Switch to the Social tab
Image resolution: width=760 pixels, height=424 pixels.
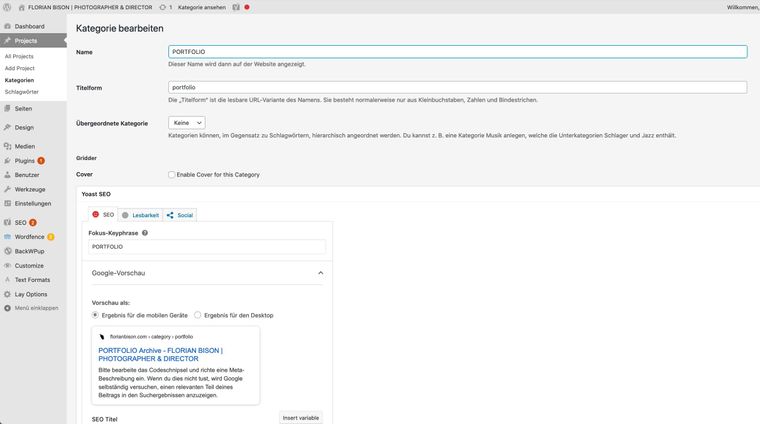coord(180,215)
